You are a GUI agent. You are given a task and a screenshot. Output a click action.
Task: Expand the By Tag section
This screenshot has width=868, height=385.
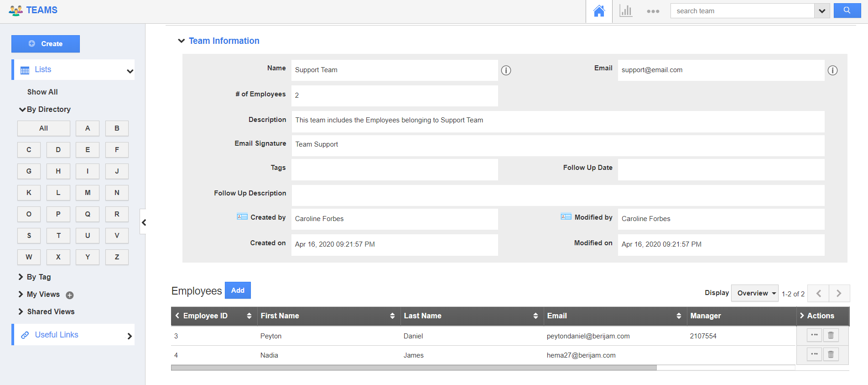[x=21, y=277]
